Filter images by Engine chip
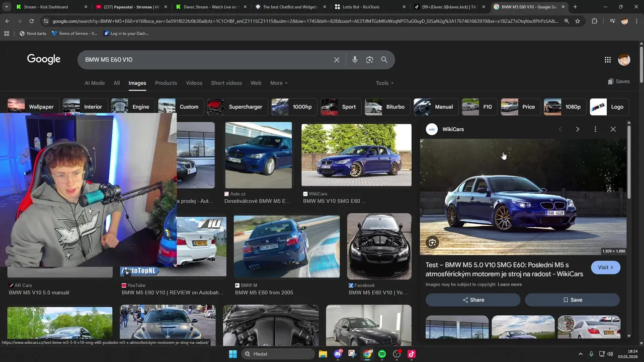The width and height of the screenshot is (644, 362). click(132, 107)
